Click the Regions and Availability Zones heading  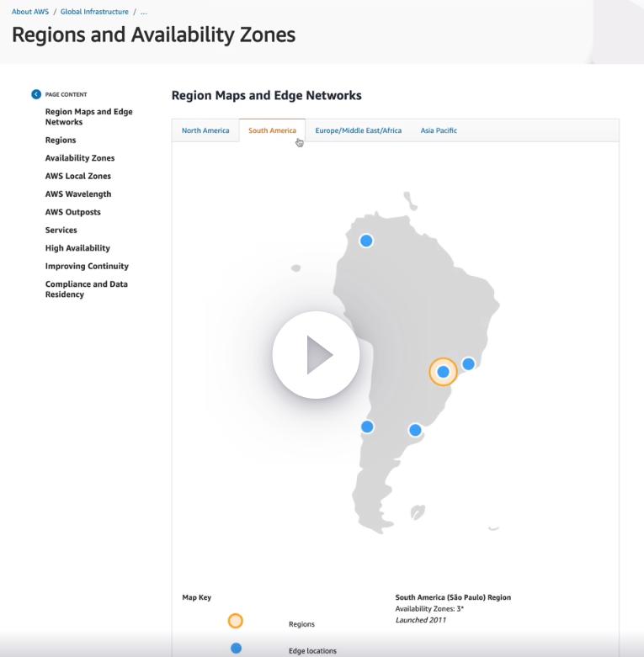(x=153, y=34)
